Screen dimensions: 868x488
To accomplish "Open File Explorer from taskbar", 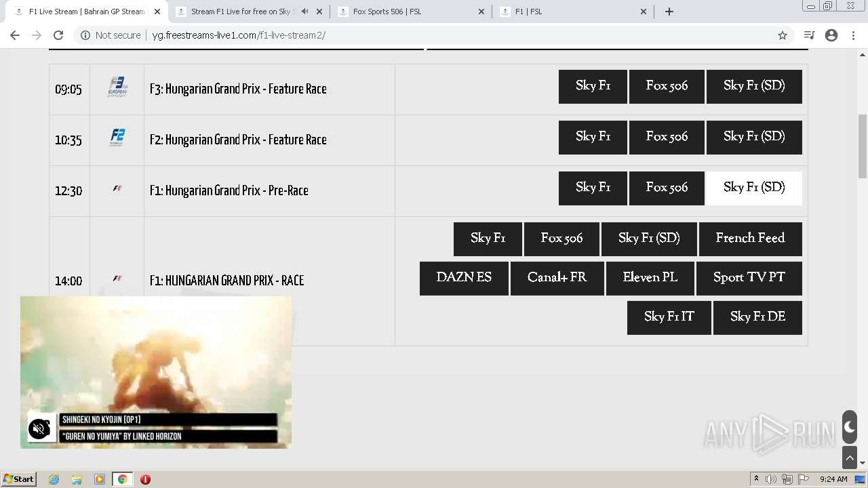I will (77, 479).
